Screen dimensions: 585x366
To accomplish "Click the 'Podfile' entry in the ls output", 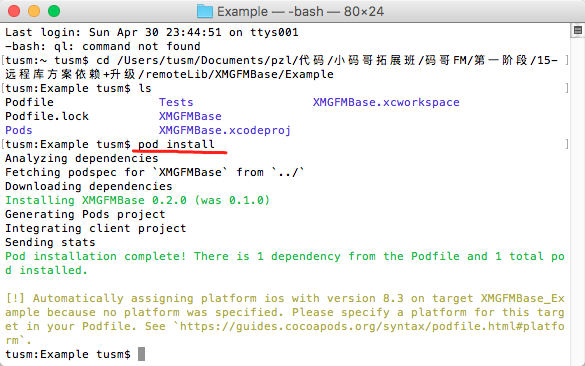I will click(29, 102).
